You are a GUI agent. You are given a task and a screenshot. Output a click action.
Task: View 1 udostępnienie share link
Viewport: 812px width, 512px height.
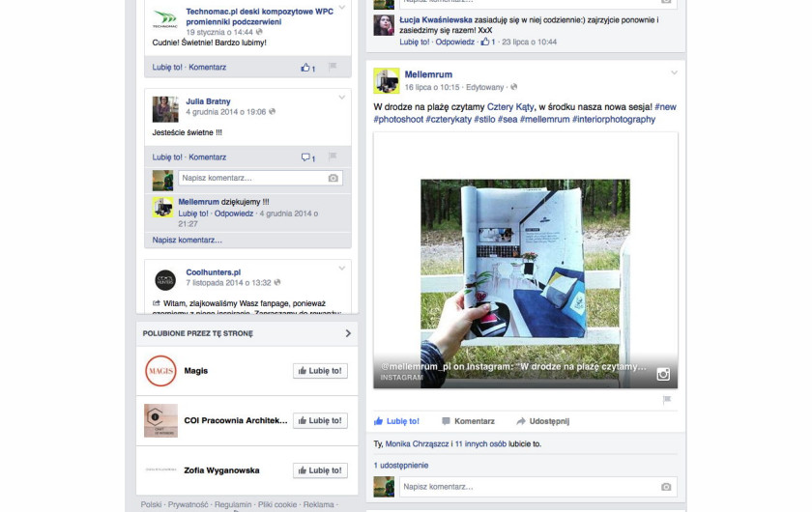tap(401, 466)
